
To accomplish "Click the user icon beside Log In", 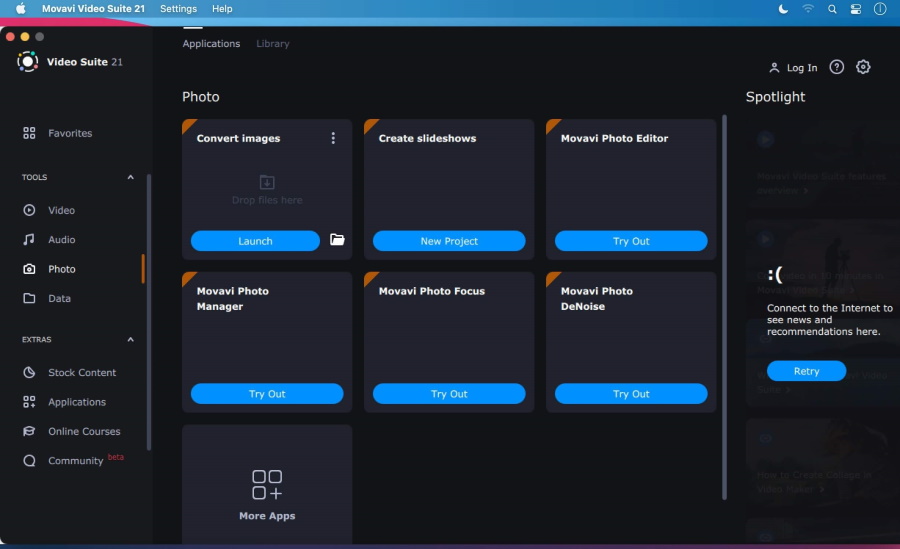I will 774,68.
